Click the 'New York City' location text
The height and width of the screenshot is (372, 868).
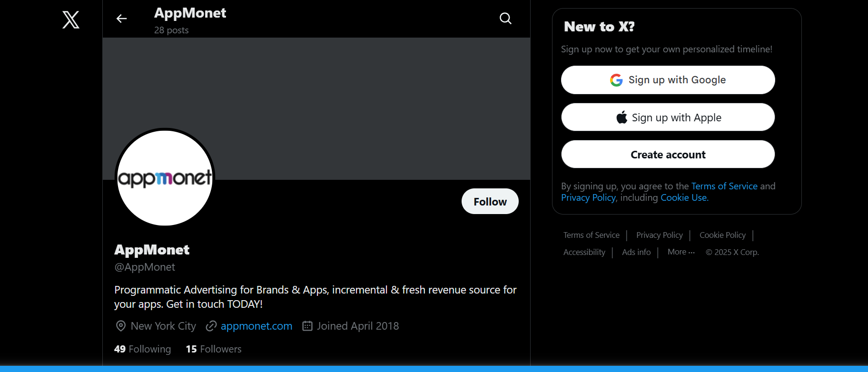tap(163, 326)
